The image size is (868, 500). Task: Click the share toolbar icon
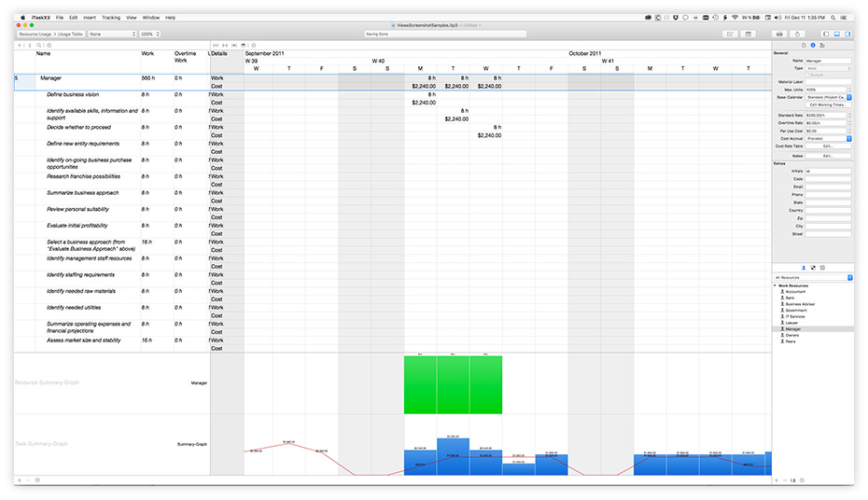coord(797,35)
